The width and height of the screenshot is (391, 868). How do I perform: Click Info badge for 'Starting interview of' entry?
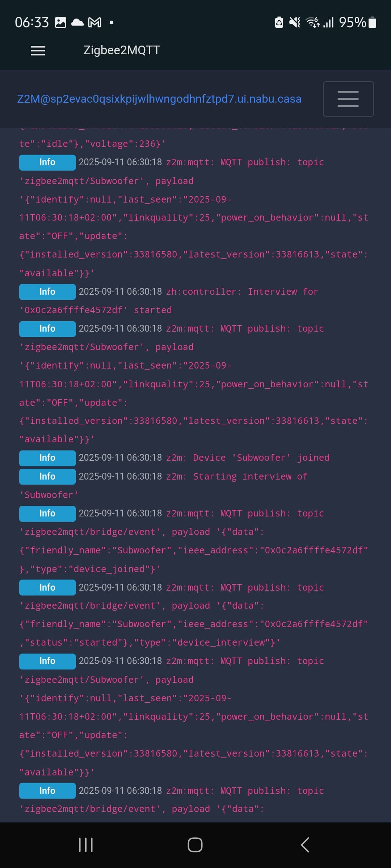(47, 476)
